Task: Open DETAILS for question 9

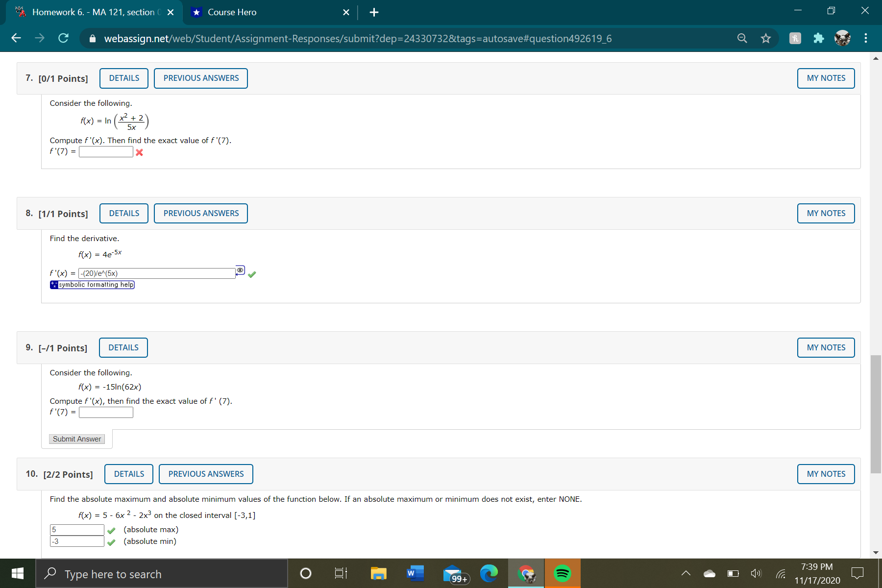Action: (123, 348)
